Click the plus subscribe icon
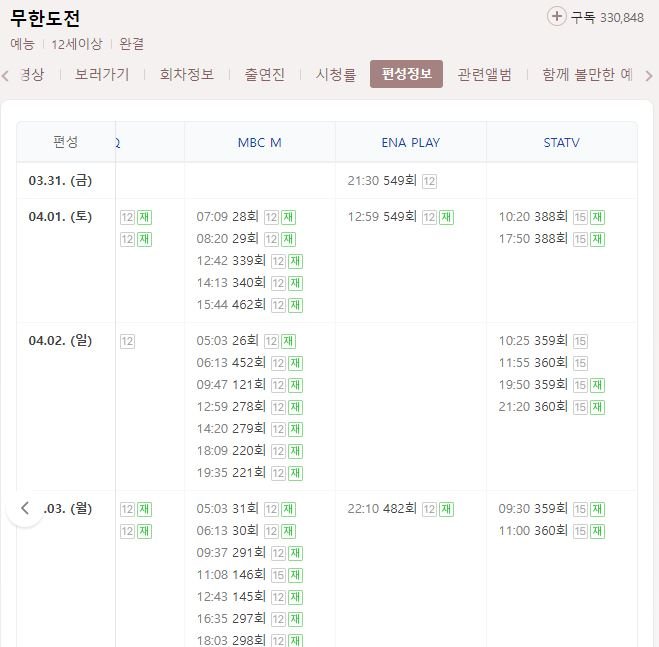 coord(556,17)
